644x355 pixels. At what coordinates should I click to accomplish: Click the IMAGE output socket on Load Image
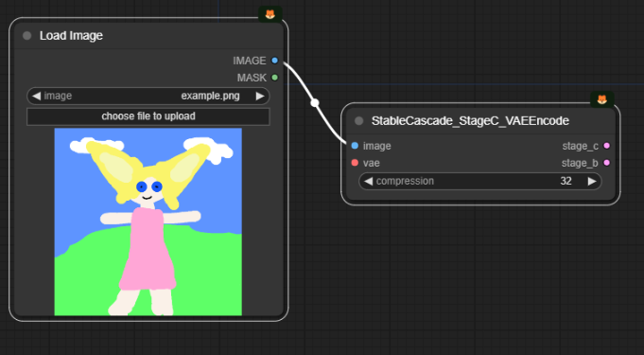click(275, 61)
